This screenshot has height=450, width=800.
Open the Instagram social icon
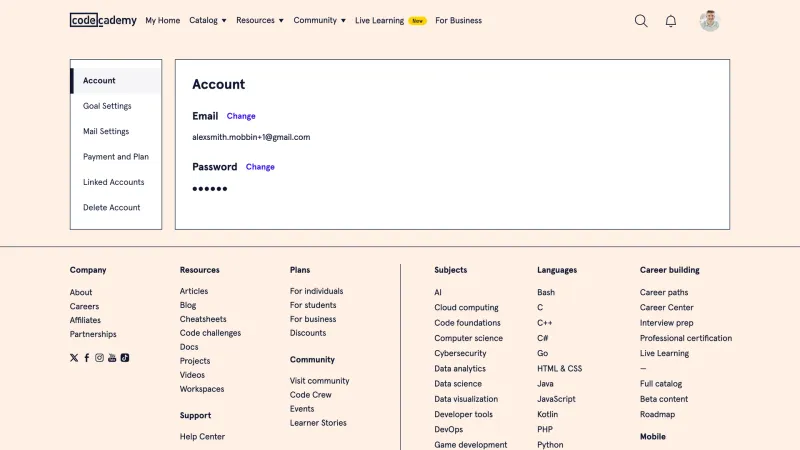99,358
